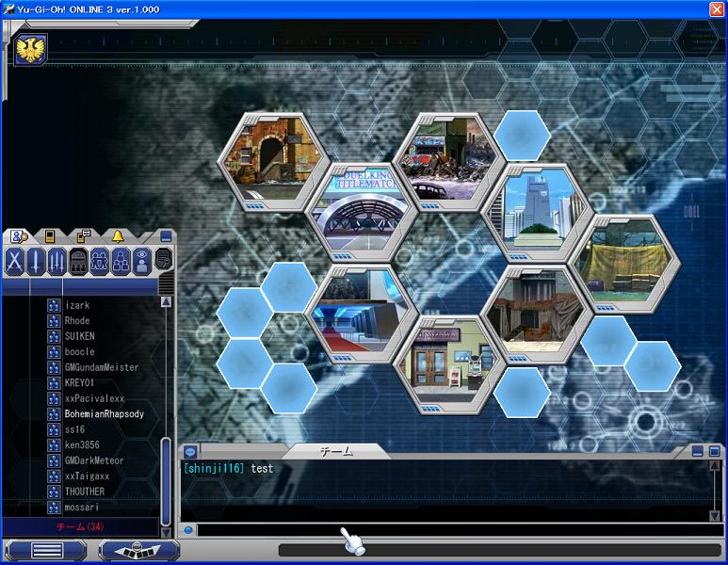Expand the chat window via maximize icon
Image resolution: width=728 pixels, height=565 pixels.
coord(715,451)
